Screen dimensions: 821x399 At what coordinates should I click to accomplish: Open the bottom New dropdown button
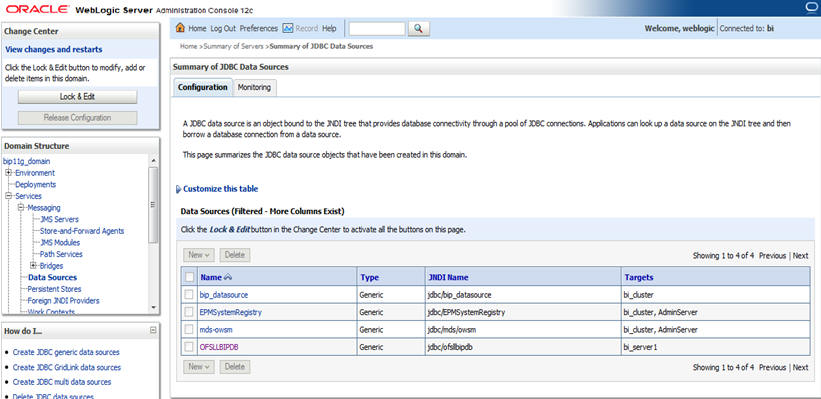198,367
